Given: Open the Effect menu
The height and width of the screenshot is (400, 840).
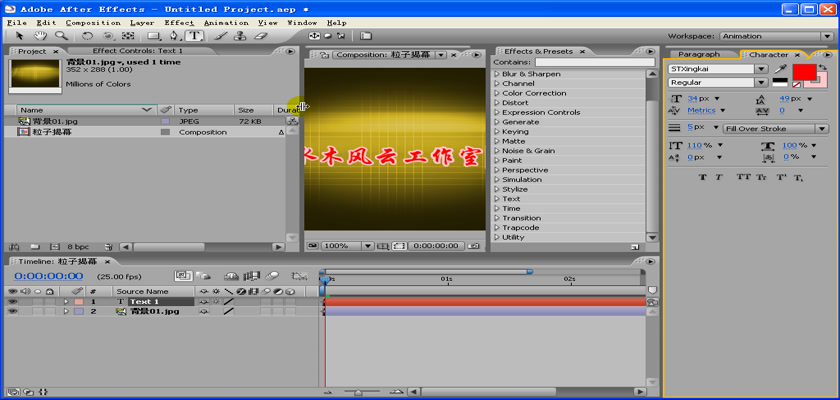Looking at the screenshot, I should click(x=179, y=22).
